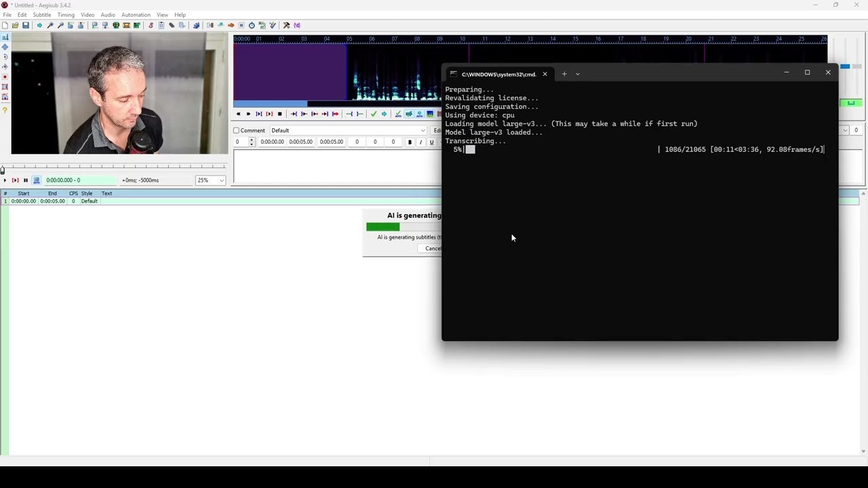Viewport: 868px width, 488px height.
Task: Add a new terminal tab
Action: click(x=564, y=74)
